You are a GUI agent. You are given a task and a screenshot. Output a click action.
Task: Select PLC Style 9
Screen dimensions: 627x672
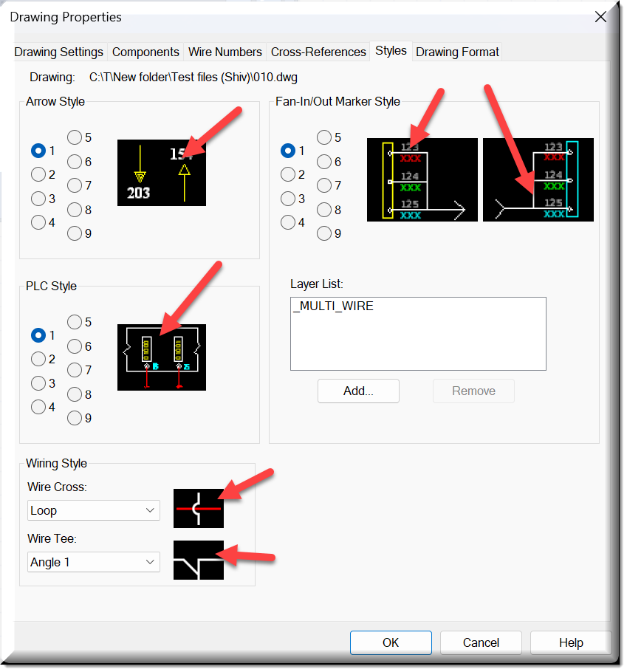click(x=75, y=418)
